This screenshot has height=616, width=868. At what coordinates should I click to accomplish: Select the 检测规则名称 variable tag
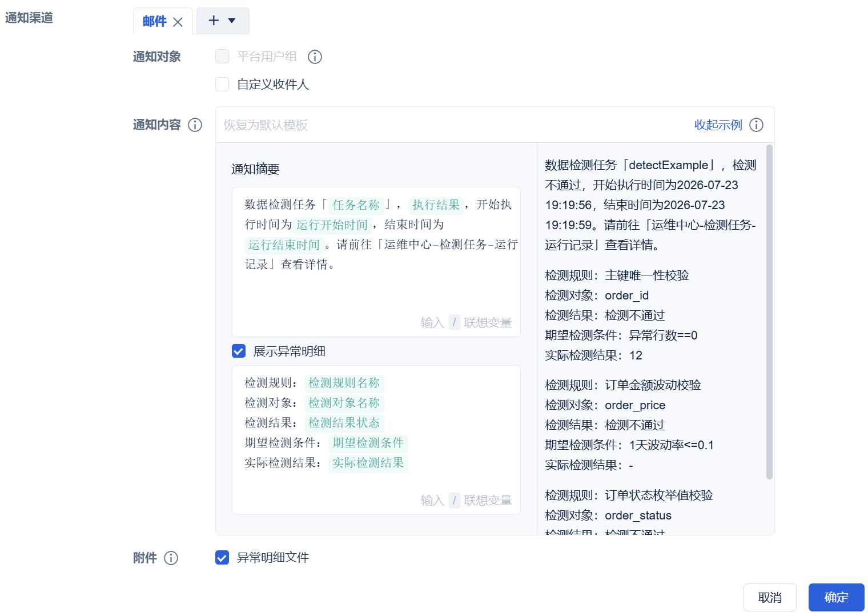[x=344, y=382]
